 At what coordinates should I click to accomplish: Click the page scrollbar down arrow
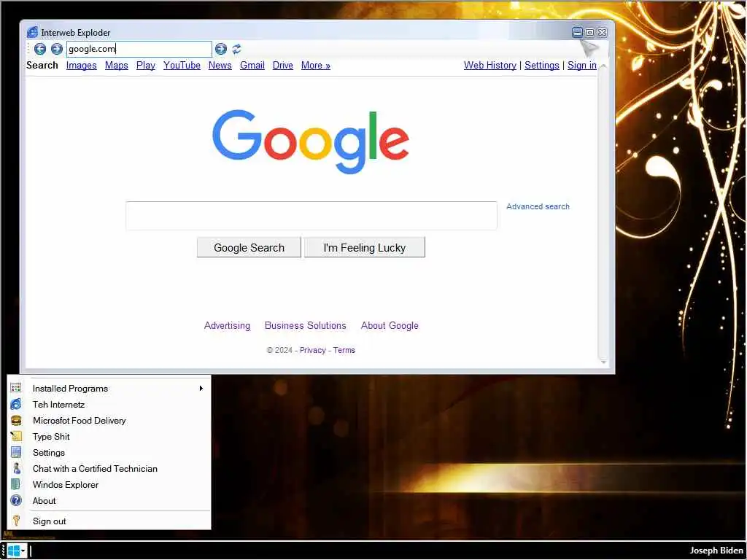603,362
